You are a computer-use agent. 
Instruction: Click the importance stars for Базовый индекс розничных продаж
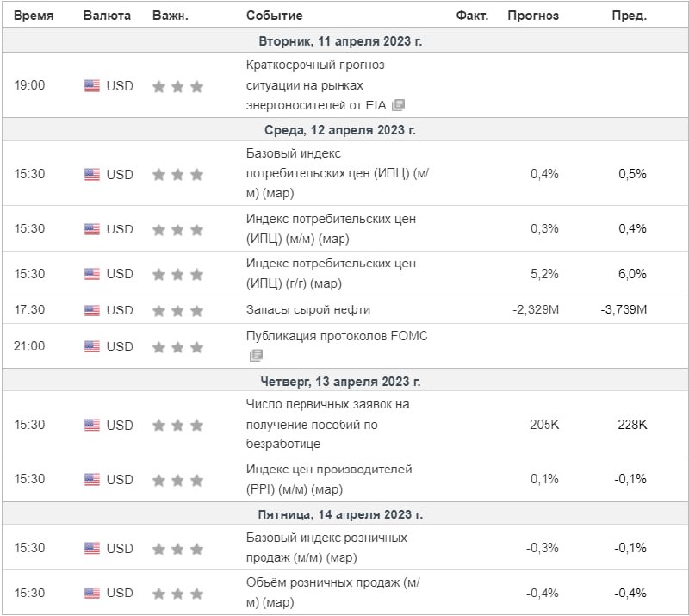click(x=177, y=549)
